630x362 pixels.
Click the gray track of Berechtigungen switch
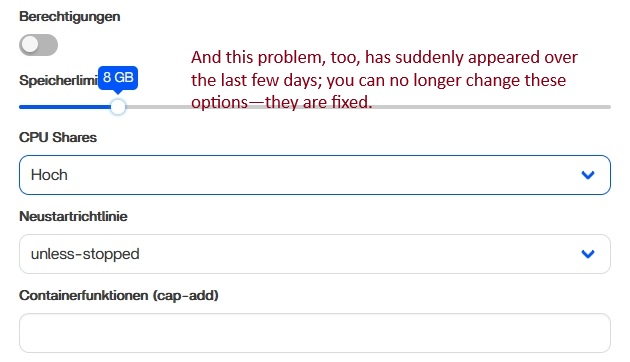[x=48, y=45]
